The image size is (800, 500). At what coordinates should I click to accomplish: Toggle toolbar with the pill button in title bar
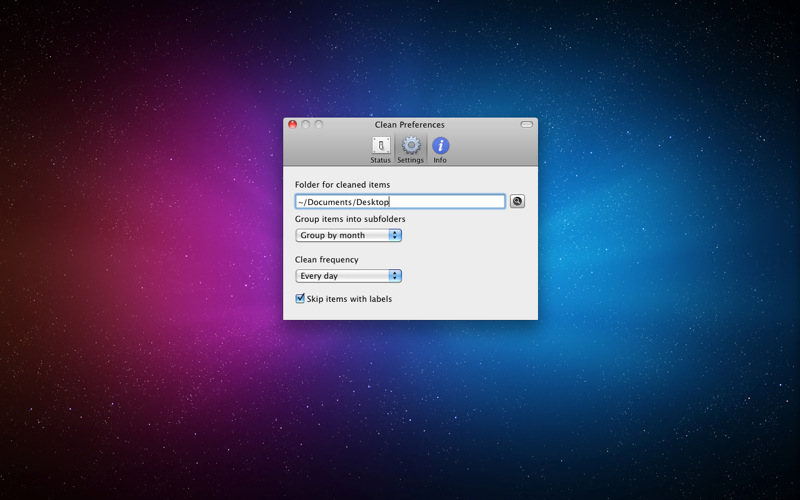tap(527, 125)
